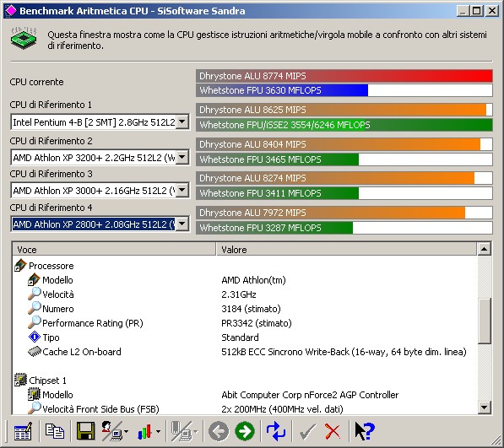504x448 pixels.
Task: Click the green CPU chip header icon
Action: pyautogui.click(x=24, y=38)
